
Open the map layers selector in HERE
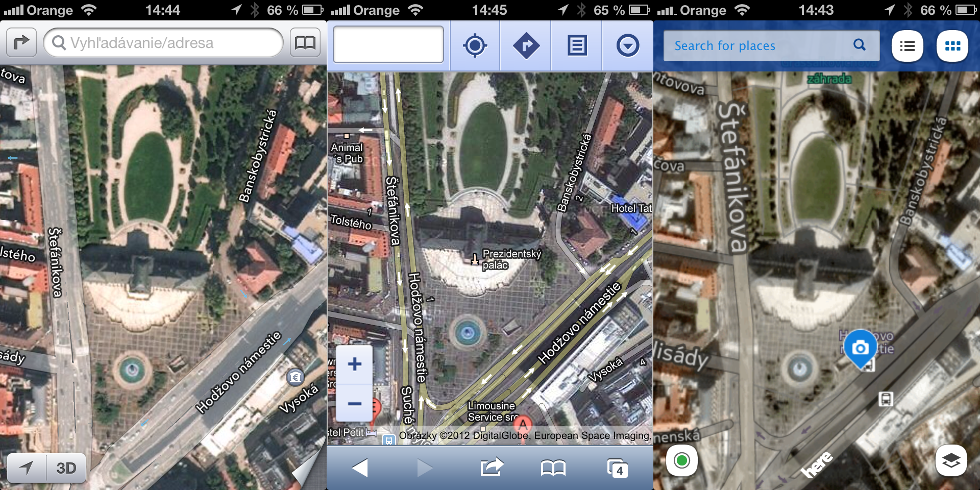[951, 460]
